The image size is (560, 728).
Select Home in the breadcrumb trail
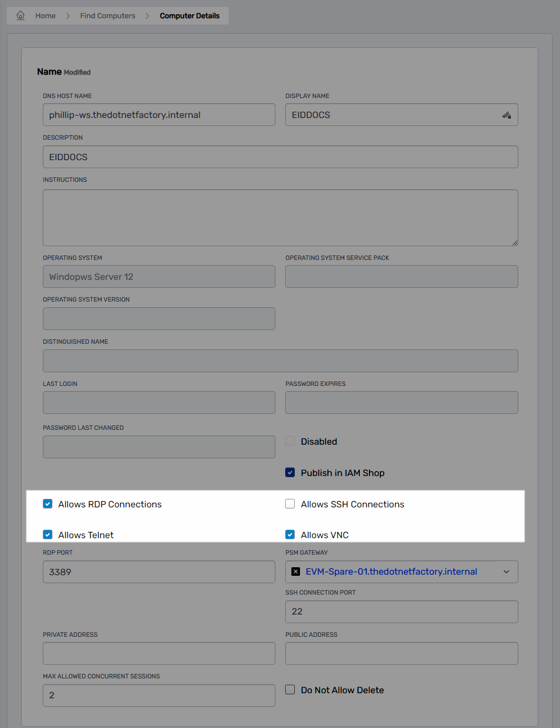[x=45, y=15]
